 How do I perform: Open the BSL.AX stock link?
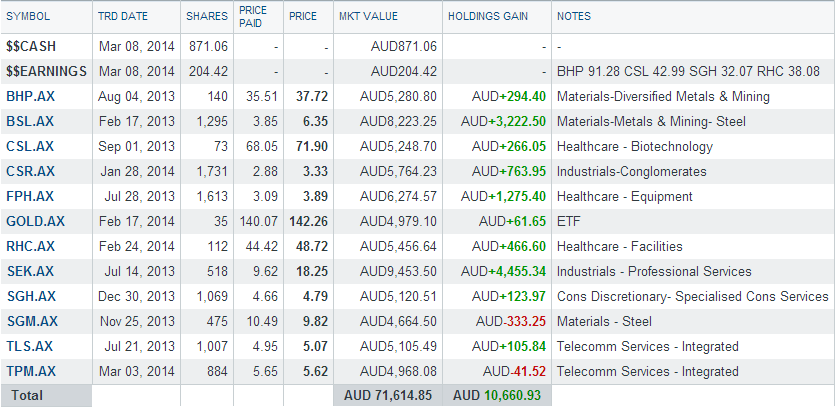pyautogui.click(x=30, y=121)
